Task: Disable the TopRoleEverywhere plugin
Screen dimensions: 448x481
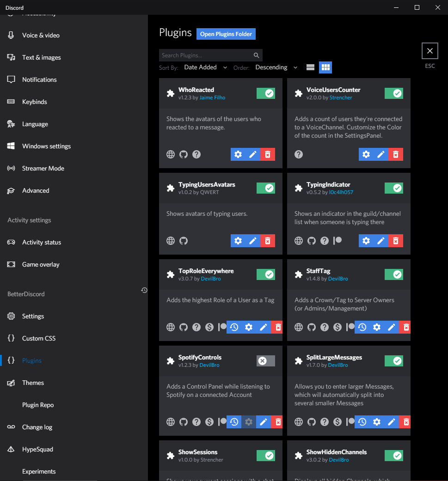Action: tap(266, 274)
